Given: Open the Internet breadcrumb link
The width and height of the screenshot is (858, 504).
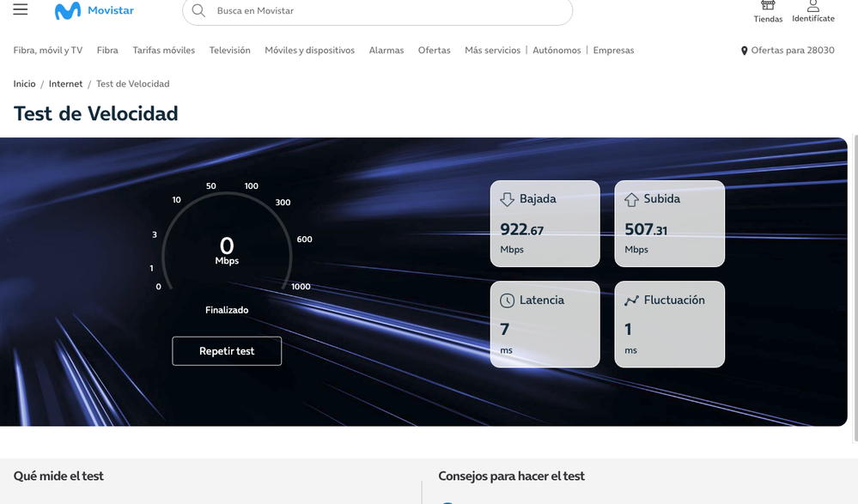Looking at the screenshot, I should 66,83.
